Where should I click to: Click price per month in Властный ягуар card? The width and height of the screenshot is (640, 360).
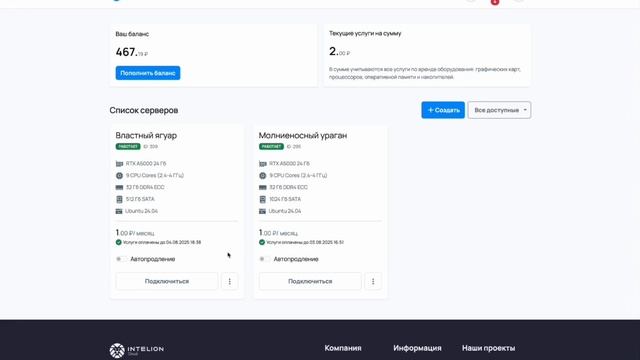135,233
